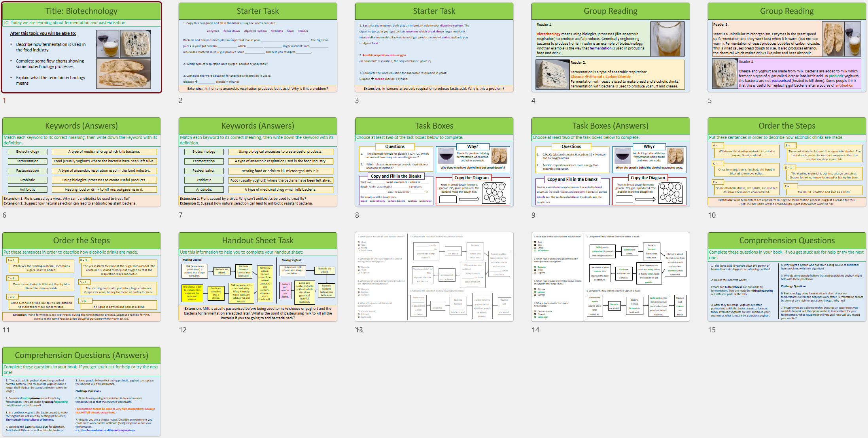
Task: Choose slide 6 Keywords (Answers) thumbnail
Action: click(x=82, y=162)
